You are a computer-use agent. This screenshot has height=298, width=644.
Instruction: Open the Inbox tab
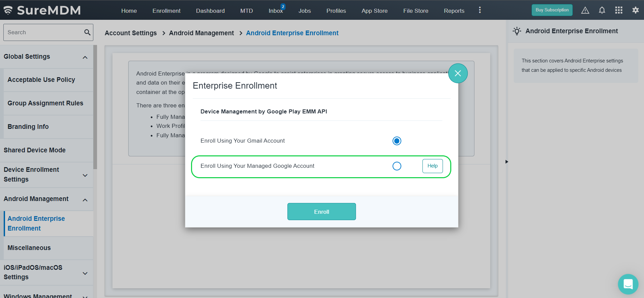[x=276, y=11]
